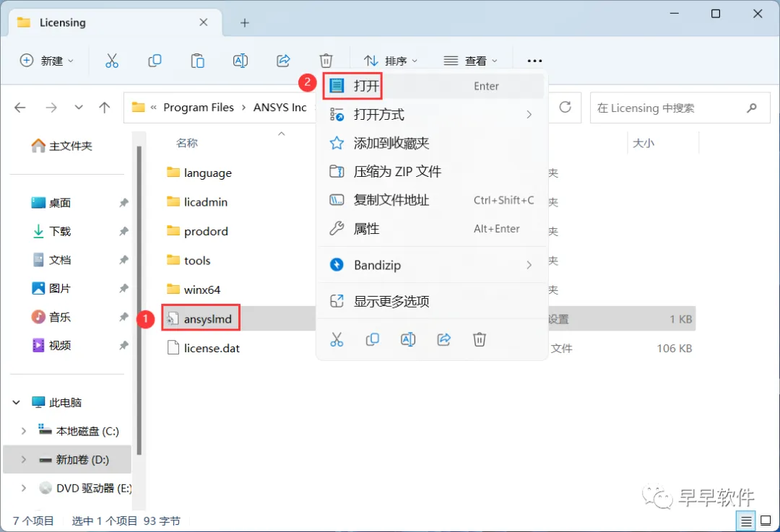Screen dimensions: 780x532
Task: Click the Cut icon in the top toolbar
Action: pyautogui.click(x=112, y=61)
